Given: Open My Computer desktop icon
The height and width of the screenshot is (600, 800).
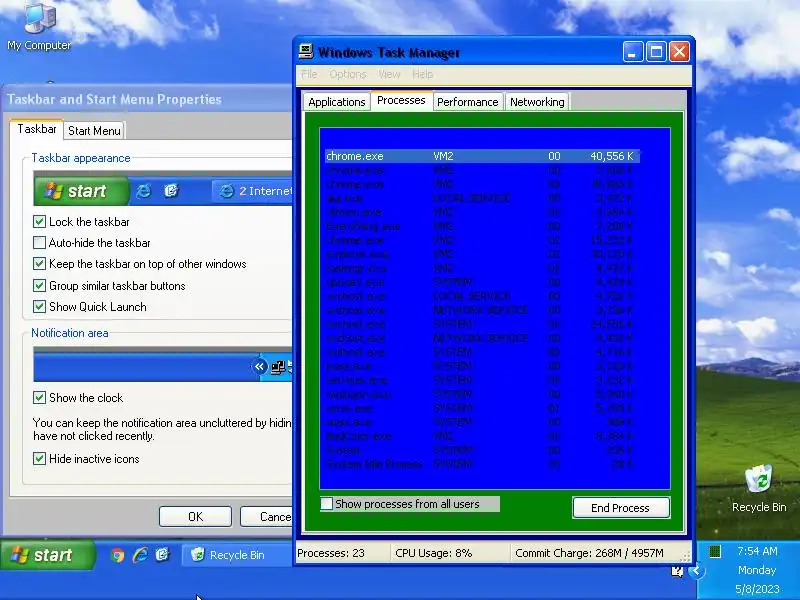Looking at the screenshot, I should (x=39, y=27).
